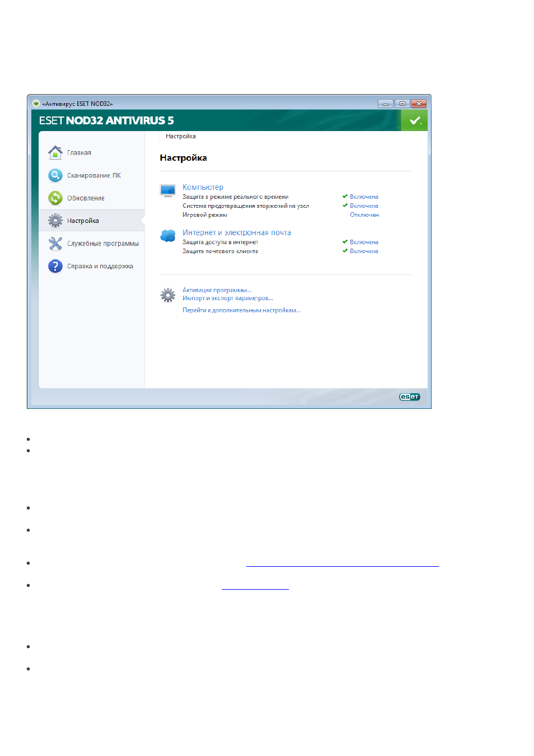
Task: Click Система предотвращения вторжений на узел text
Action: [246, 206]
